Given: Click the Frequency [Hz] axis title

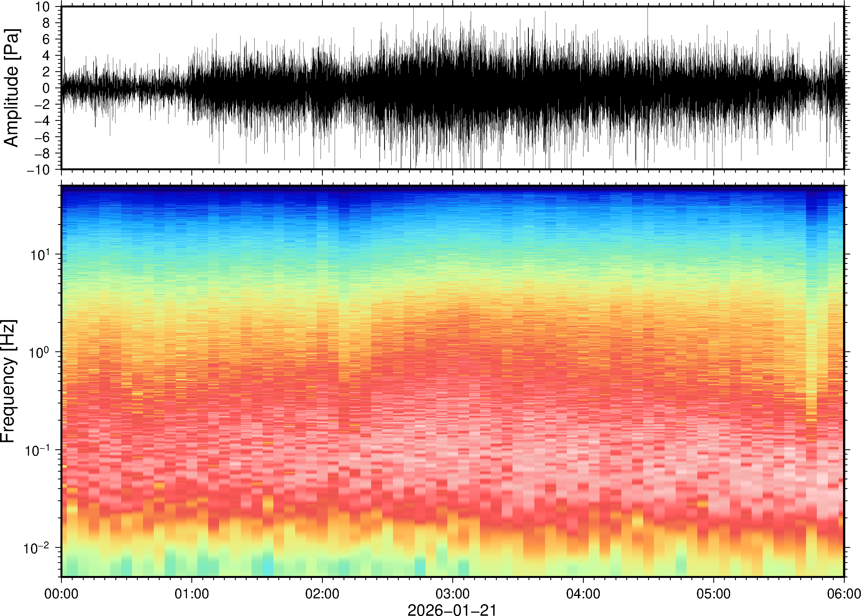Looking at the screenshot, I should click(8, 381).
